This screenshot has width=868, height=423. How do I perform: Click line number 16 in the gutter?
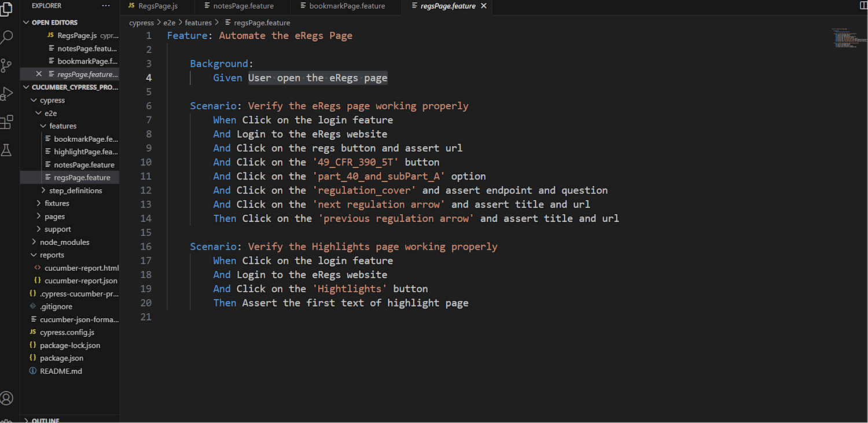[x=146, y=247]
